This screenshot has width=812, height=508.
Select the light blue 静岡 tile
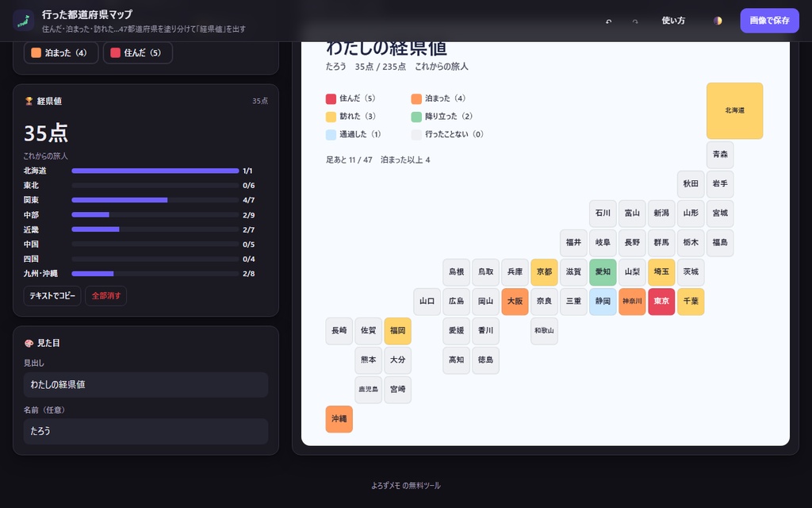[x=603, y=302]
